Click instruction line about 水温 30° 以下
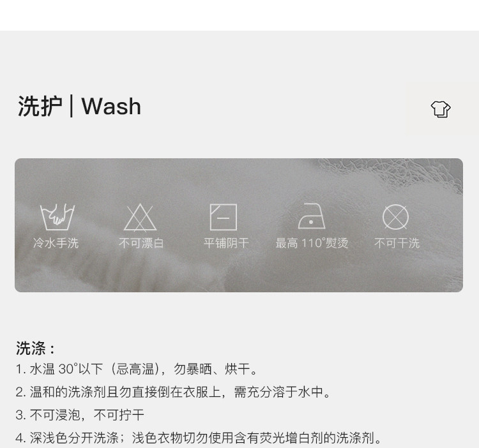Viewport: 479px width, 448px height. pos(136,369)
